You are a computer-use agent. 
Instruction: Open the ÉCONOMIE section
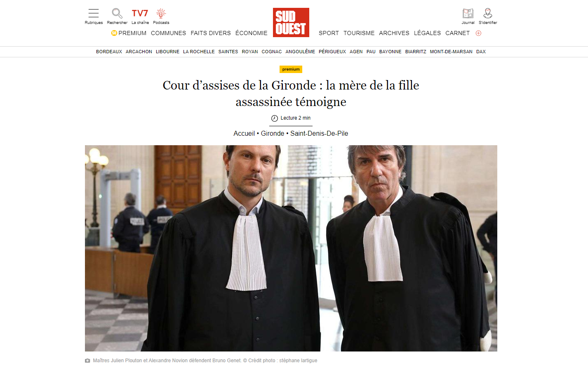pyautogui.click(x=252, y=33)
